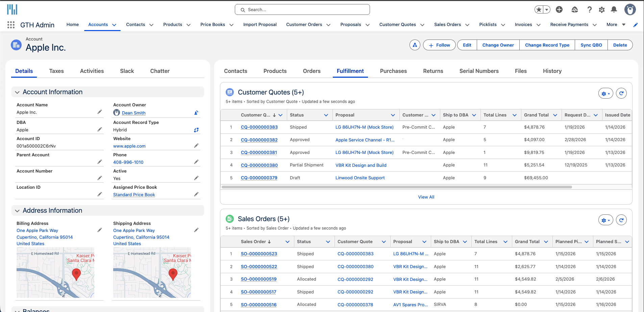644x312 pixels.
Task: Open Sales Orders list settings gear dropdown
Action: point(606,220)
